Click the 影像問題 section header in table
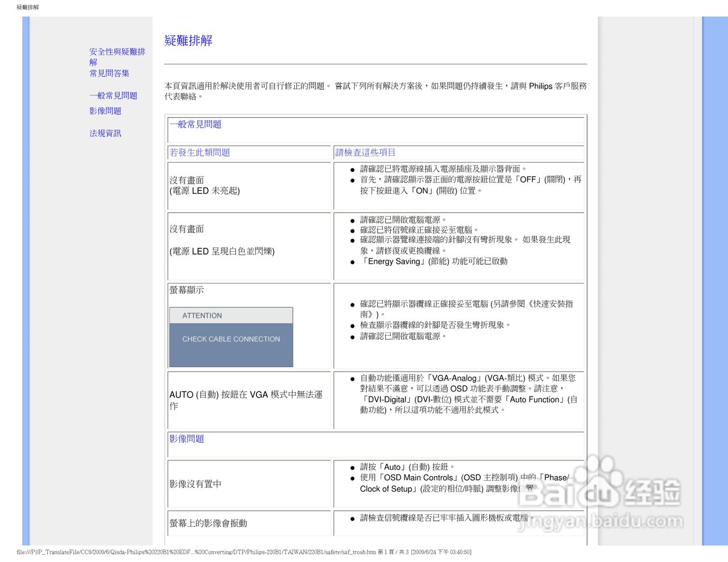The width and height of the screenshot is (728, 562). pyautogui.click(x=187, y=439)
